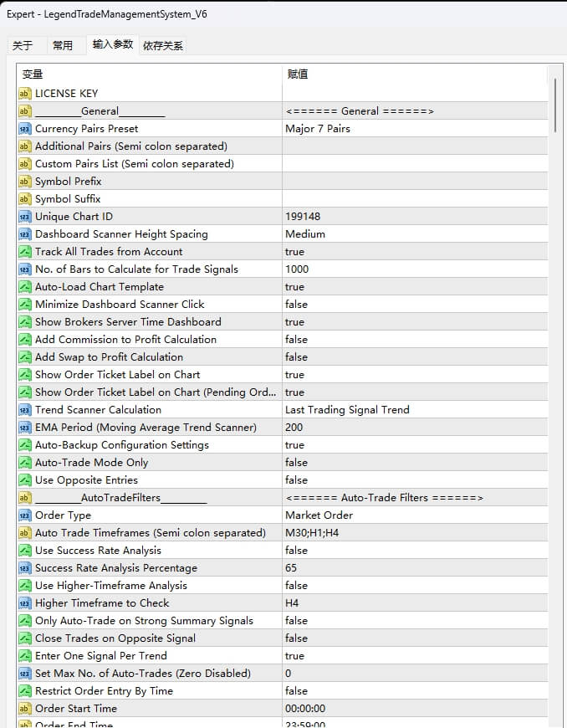The image size is (567, 728).
Task: Click the integer icon beside Dashboard Scanner Height Spacing
Action: click(24, 234)
